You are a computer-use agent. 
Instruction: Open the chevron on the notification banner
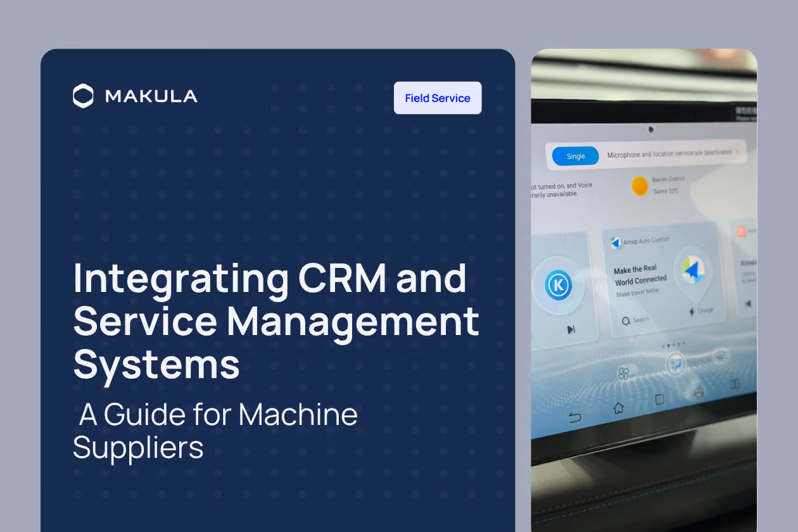737,152
